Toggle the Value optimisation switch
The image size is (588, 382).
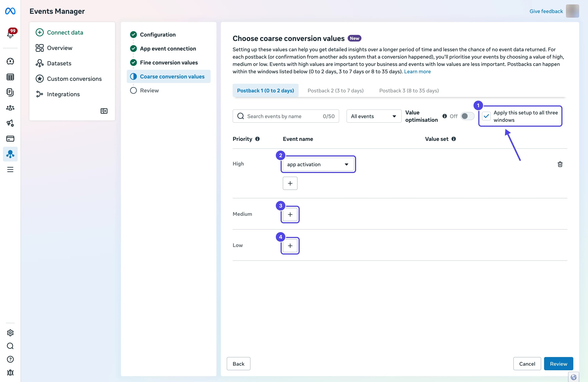pyautogui.click(x=467, y=116)
